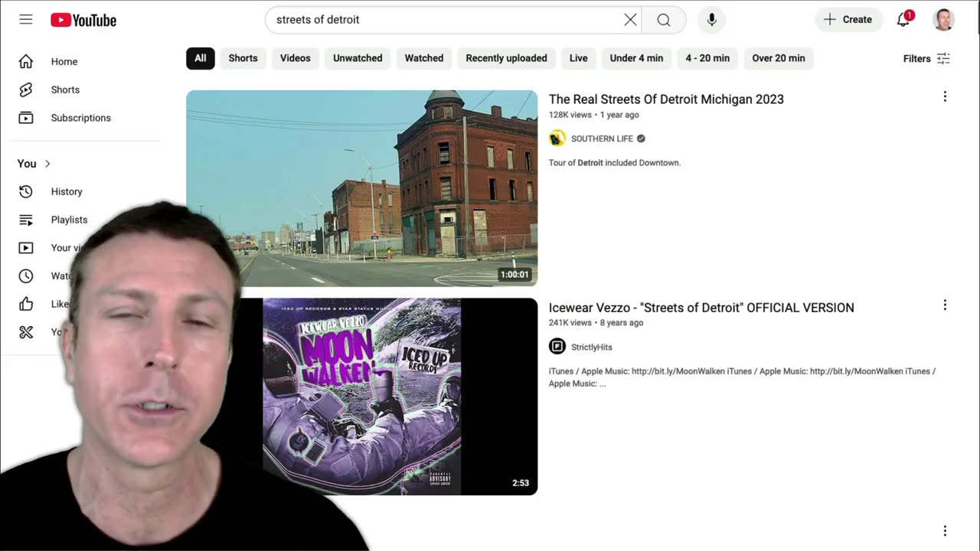Go to Subscriptions in sidebar
980x551 pixels.
(81, 118)
